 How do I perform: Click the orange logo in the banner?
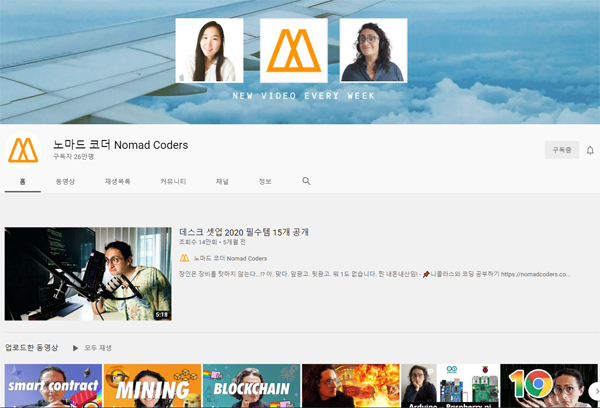point(294,51)
